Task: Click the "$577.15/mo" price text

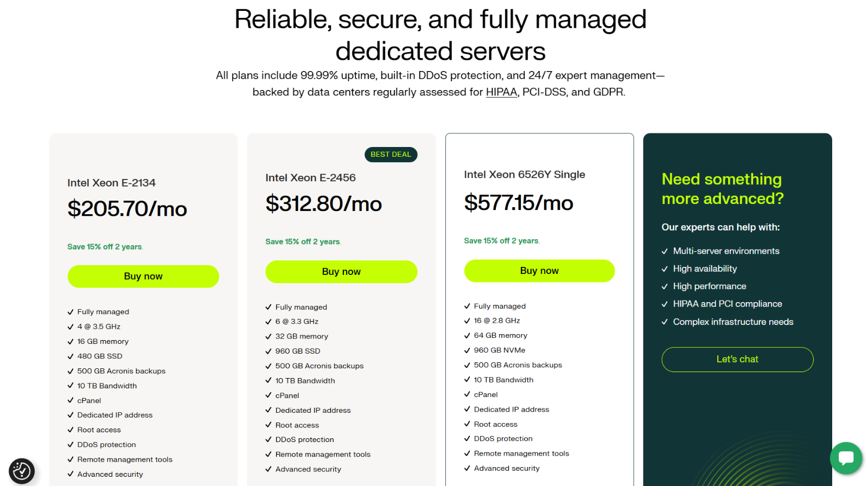Action: tap(519, 203)
